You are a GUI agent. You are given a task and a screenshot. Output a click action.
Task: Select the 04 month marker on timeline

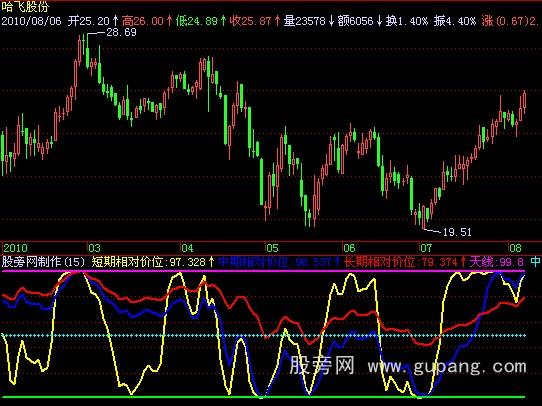click(x=187, y=248)
